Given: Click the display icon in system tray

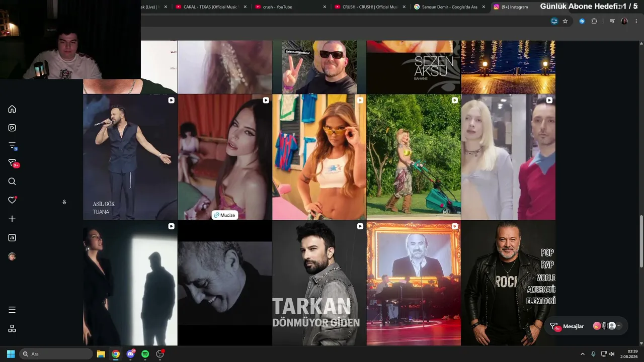Looking at the screenshot, I should click(604, 354).
